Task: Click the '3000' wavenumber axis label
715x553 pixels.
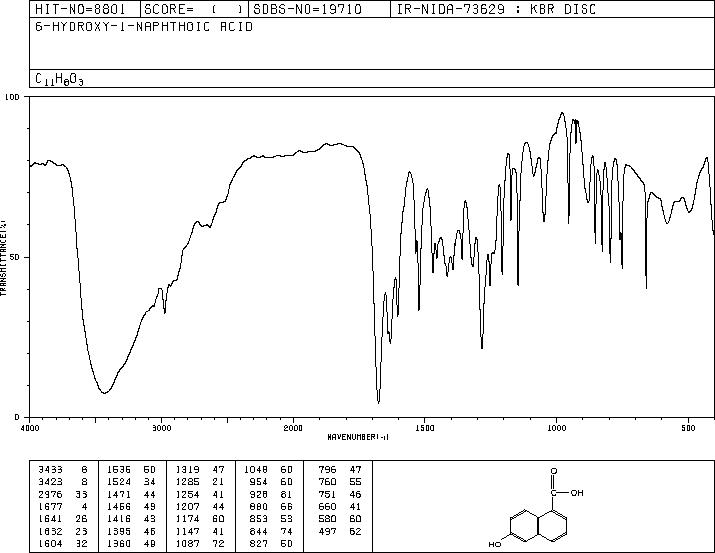Action: point(161,428)
